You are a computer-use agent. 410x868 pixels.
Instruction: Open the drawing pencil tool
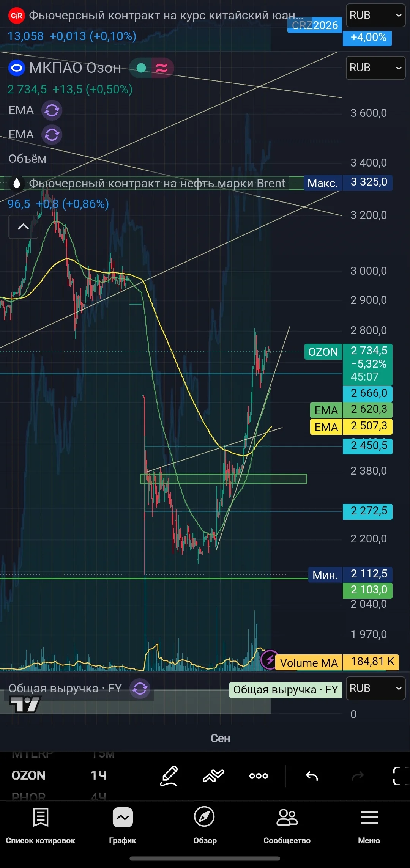point(169,776)
